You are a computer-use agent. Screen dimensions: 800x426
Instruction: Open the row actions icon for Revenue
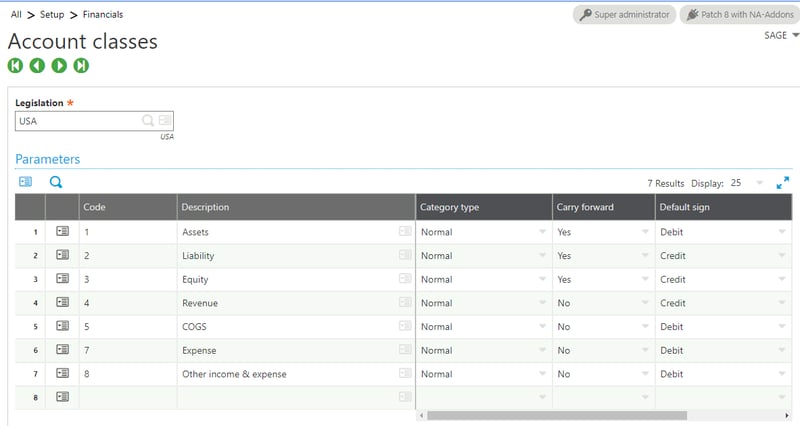(x=62, y=303)
